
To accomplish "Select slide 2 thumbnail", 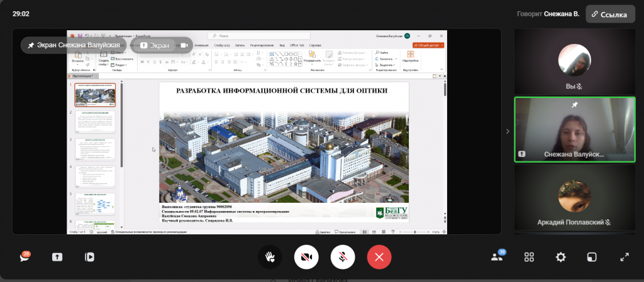I will 95,122.
